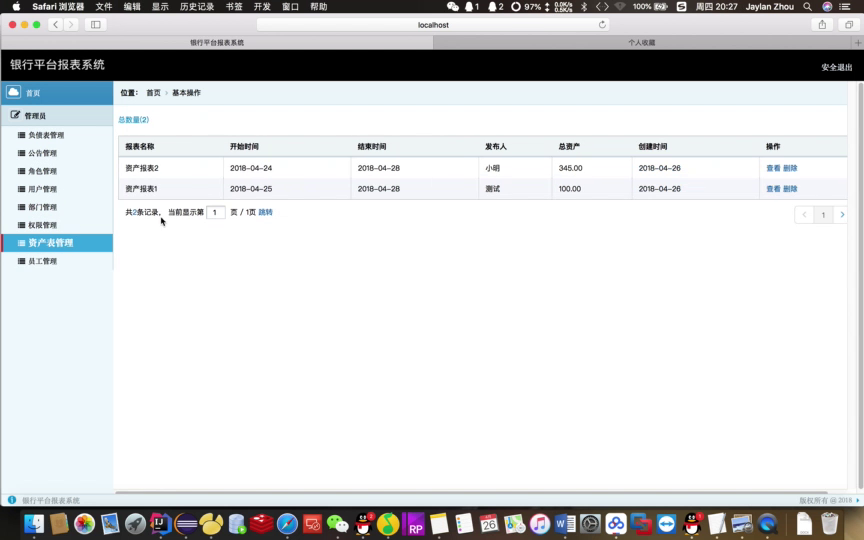Open Trash from the dock
The height and width of the screenshot is (540, 864).
click(829, 524)
